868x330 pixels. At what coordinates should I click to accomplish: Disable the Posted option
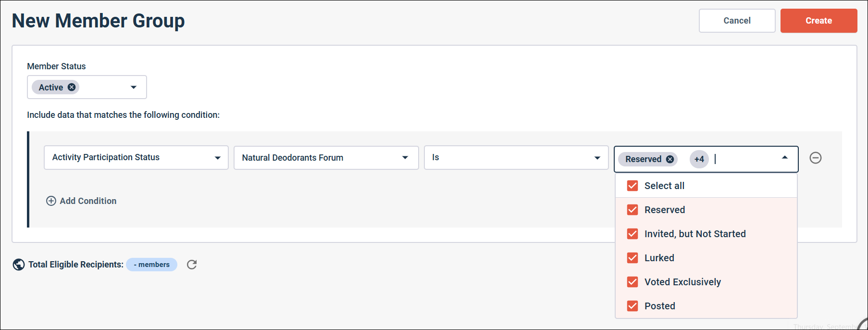(x=632, y=306)
